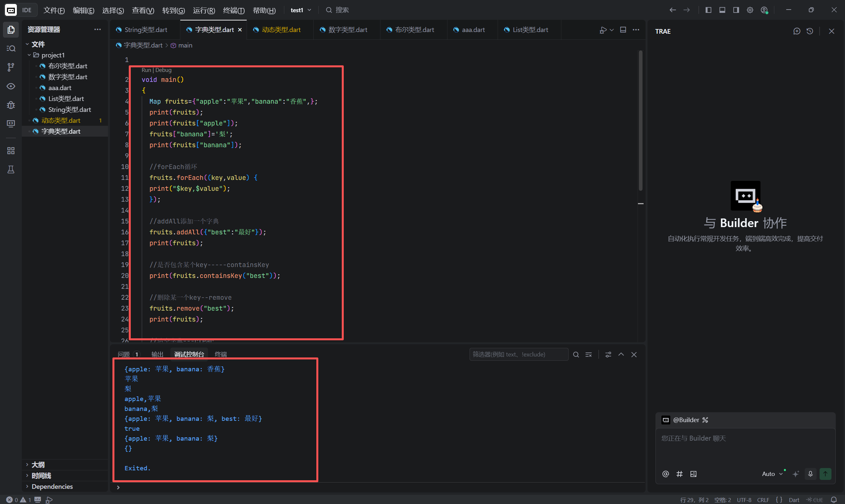Click the split editor icon in tab bar
Screen dimensions: 845x504
coord(623,30)
